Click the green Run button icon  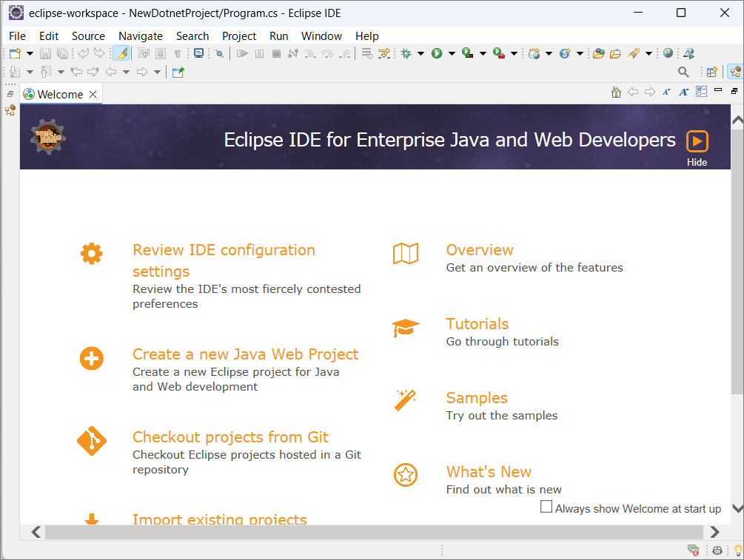click(x=437, y=53)
